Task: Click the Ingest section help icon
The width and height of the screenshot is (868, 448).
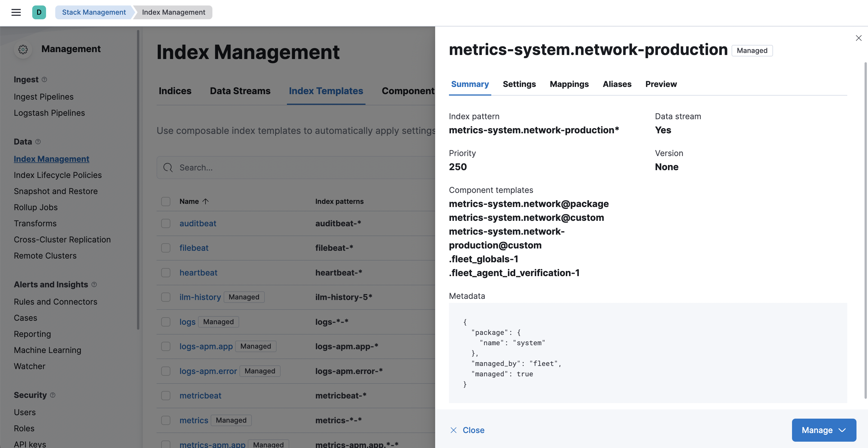Action: (44, 79)
